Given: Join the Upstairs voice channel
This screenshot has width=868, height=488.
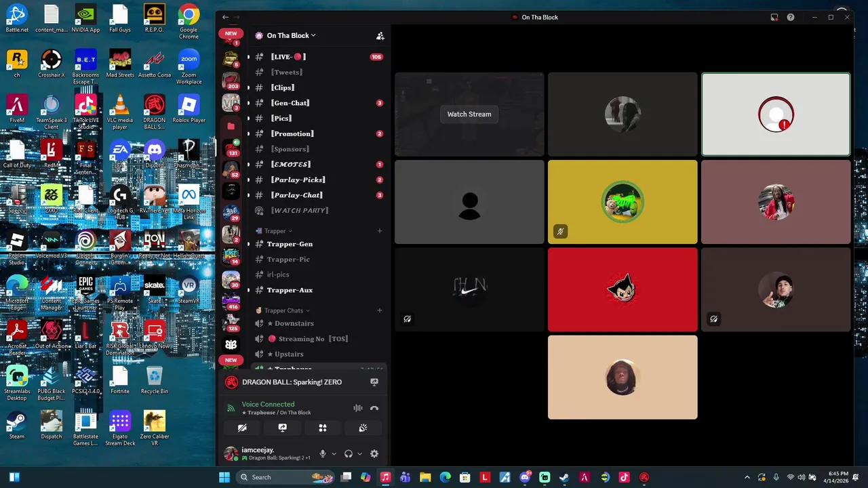Looking at the screenshot, I should [289, 354].
